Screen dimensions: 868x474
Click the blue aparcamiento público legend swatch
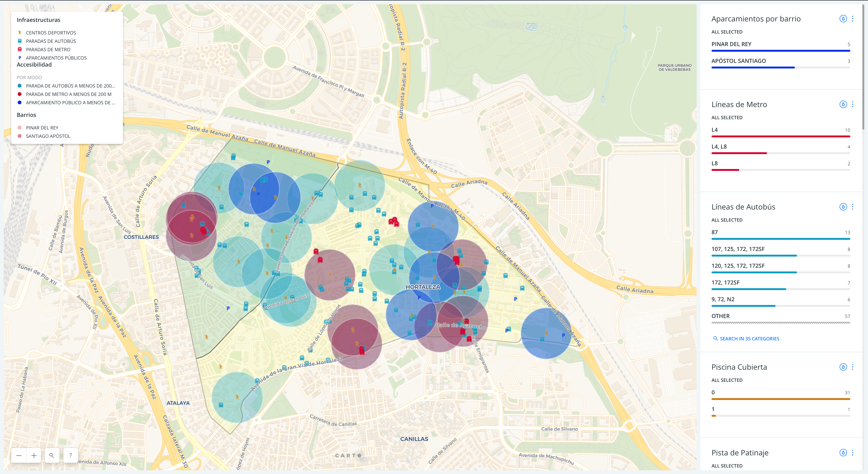tap(20, 102)
